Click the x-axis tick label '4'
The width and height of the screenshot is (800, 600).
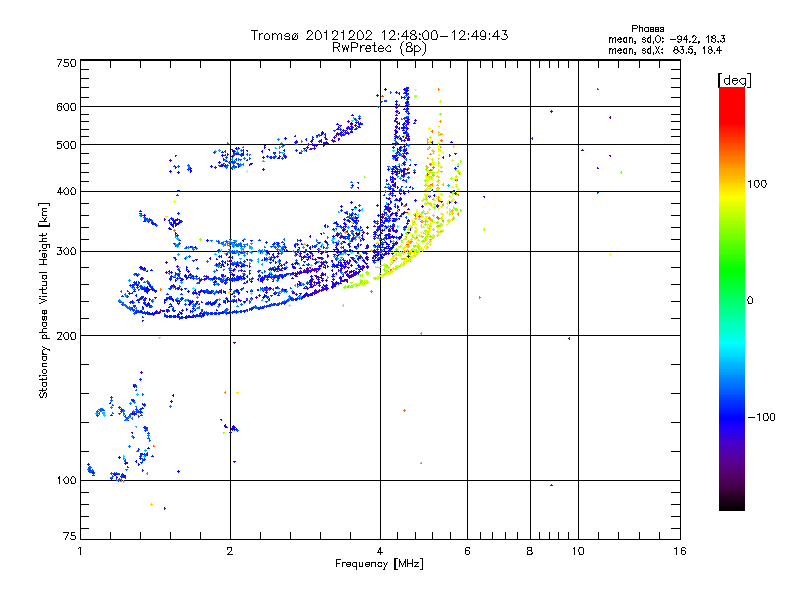380,551
